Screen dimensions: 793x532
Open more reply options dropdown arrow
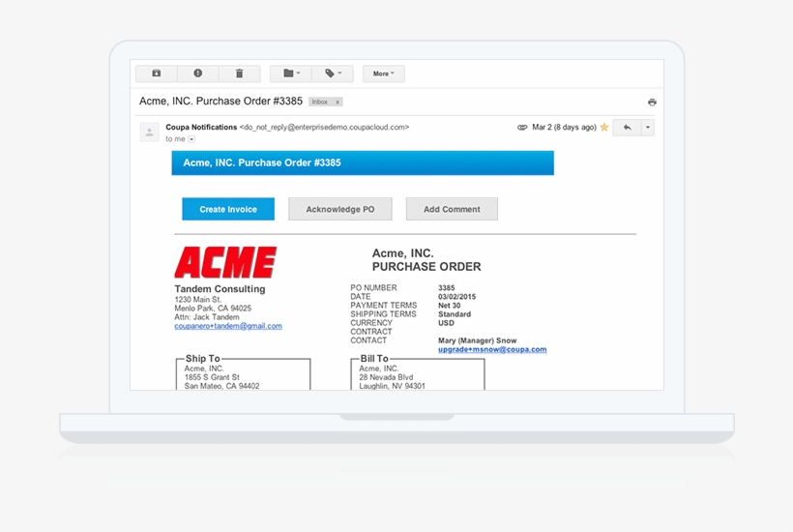[648, 127]
